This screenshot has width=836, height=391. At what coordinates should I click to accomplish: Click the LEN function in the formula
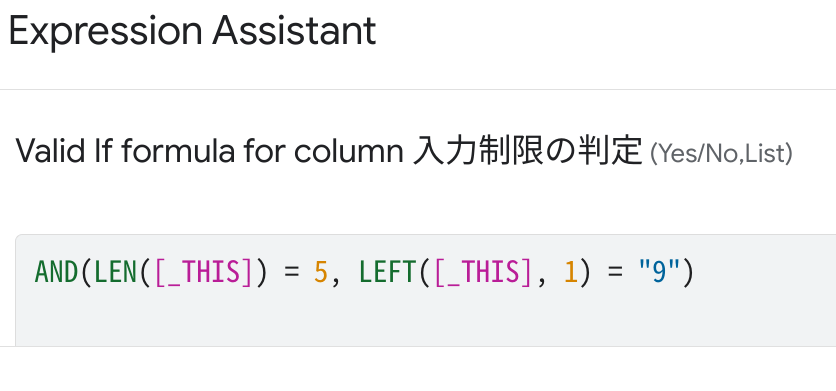coord(116,272)
